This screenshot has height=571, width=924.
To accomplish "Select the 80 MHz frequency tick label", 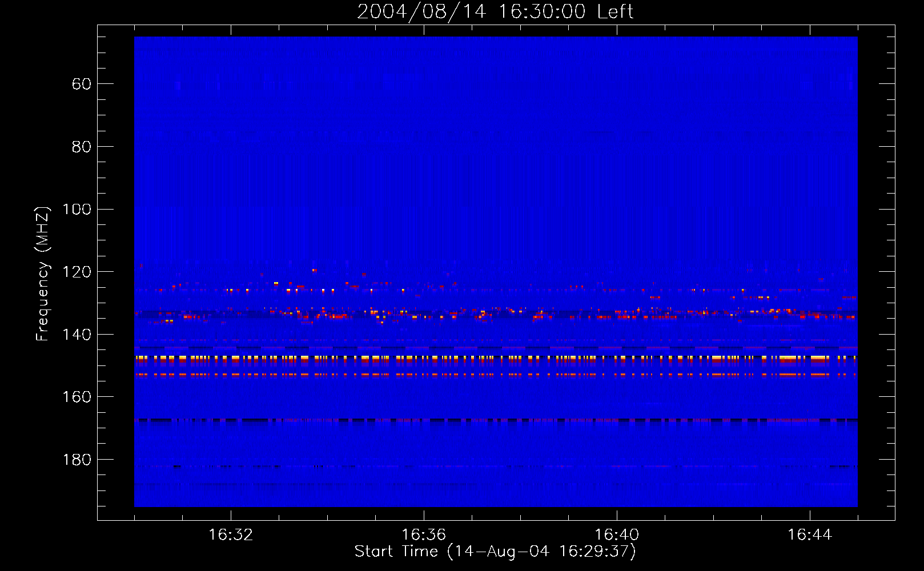I will (x=82, y=147).
